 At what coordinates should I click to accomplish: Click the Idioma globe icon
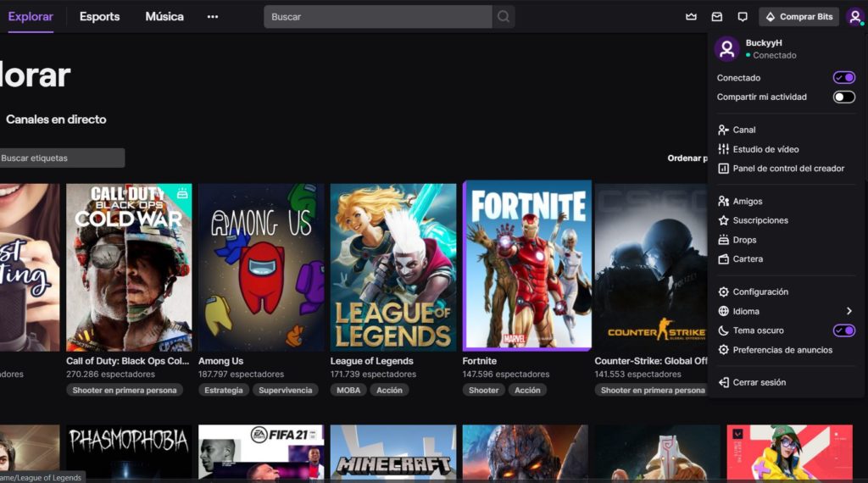(x=723, y=311)
